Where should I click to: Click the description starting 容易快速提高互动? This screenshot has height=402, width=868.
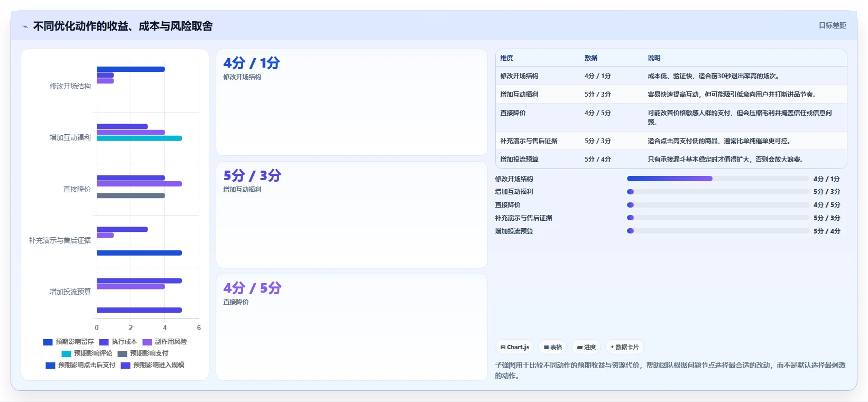733,95
